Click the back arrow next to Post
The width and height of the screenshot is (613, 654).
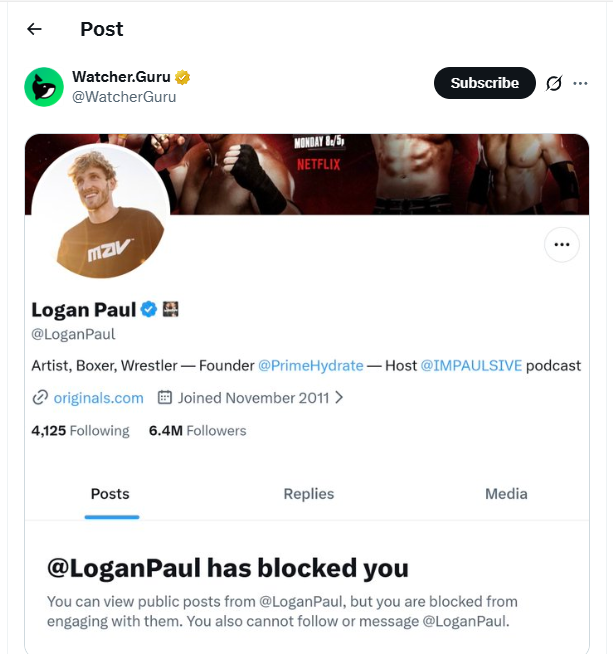34,29
